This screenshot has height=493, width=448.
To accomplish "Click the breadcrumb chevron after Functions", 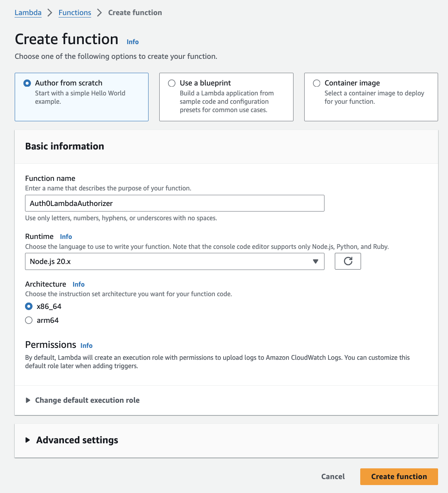I will pos(100,13).
